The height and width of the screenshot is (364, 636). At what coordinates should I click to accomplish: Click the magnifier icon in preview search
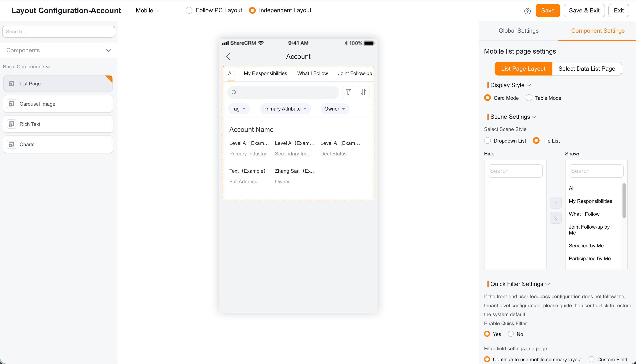[x=234, y=93]
